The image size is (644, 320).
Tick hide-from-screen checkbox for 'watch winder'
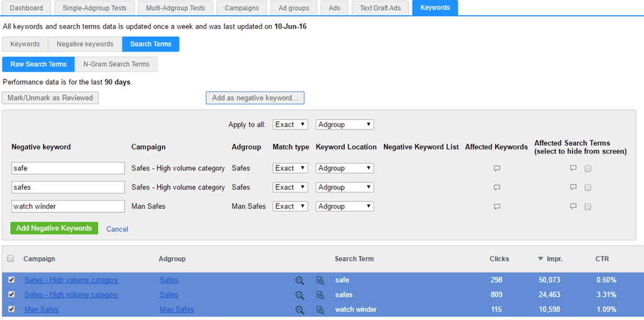pyautogui.click(x=587, y=207)
